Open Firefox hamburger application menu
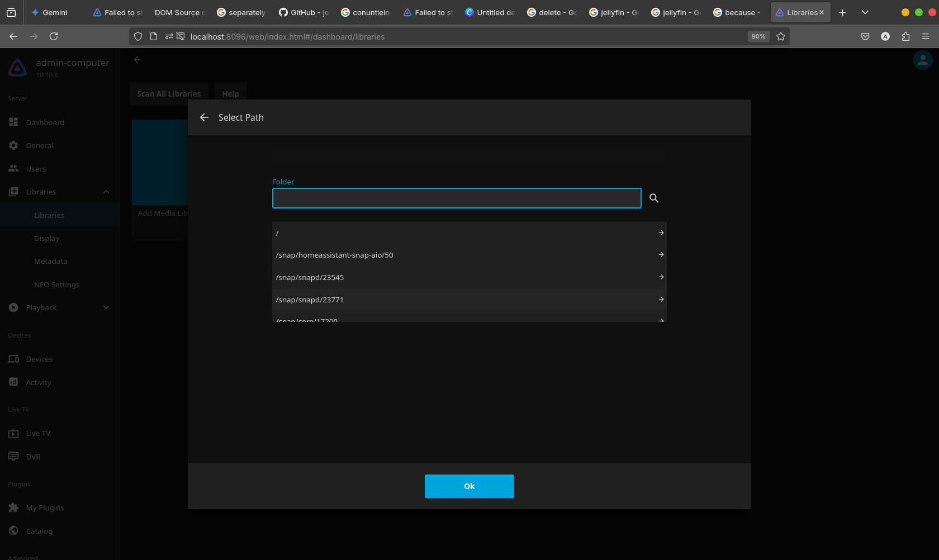This screenshot has width=939, height=560. tap(926, 36)
